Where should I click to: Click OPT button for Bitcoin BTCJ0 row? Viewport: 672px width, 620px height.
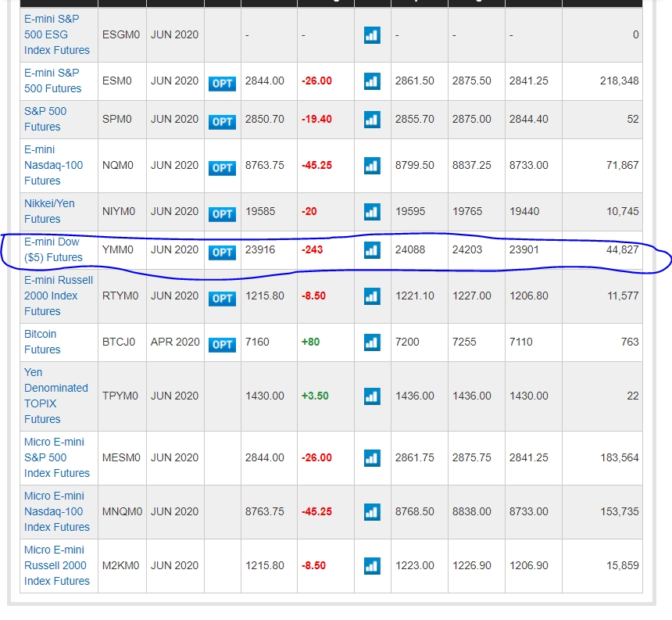[x=222, y=344]
